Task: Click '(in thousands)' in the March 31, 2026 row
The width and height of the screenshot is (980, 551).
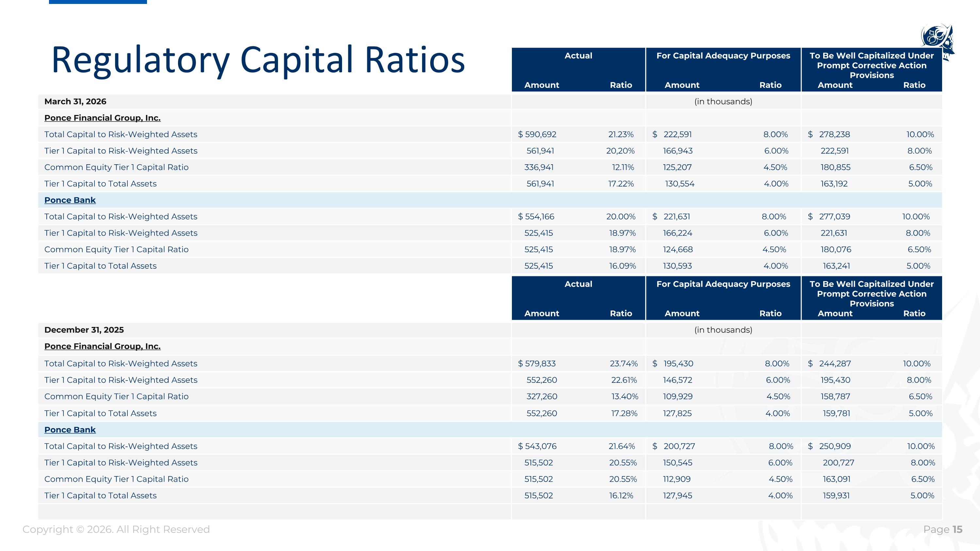Action: [723, 102]
